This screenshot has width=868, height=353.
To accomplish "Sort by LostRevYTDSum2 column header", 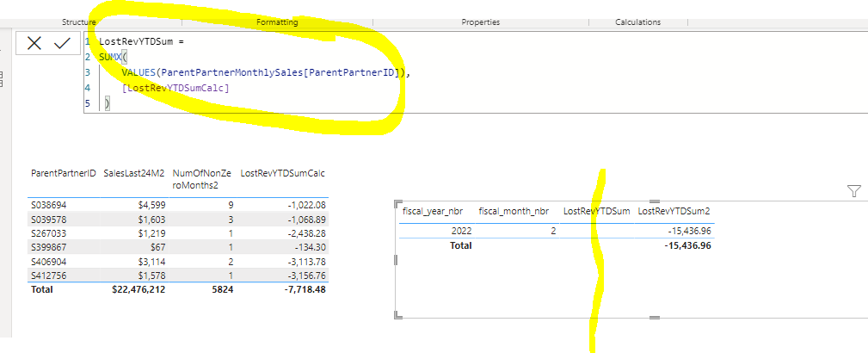I will (x=674, y=211).
